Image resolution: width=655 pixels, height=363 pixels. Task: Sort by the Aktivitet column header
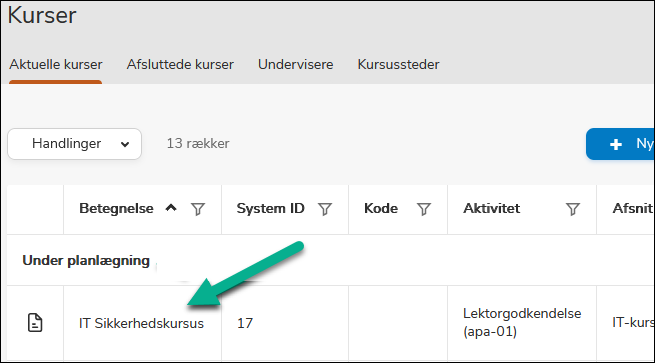pos(491,208)
